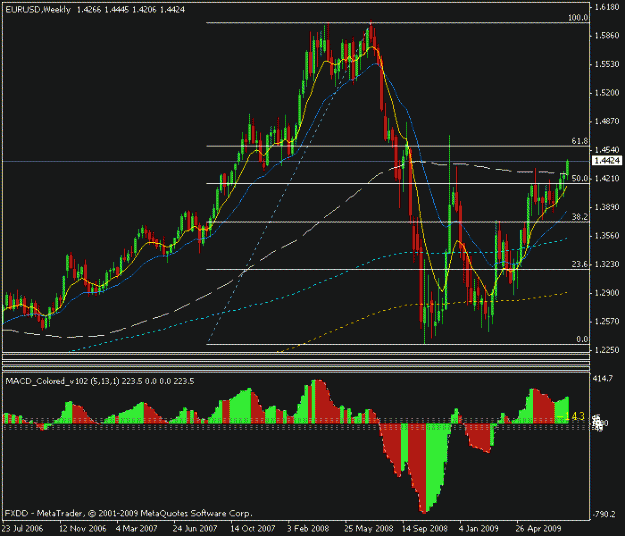
Task: Click the 14 Sep 2008 date label
Action: click(425, 529)
